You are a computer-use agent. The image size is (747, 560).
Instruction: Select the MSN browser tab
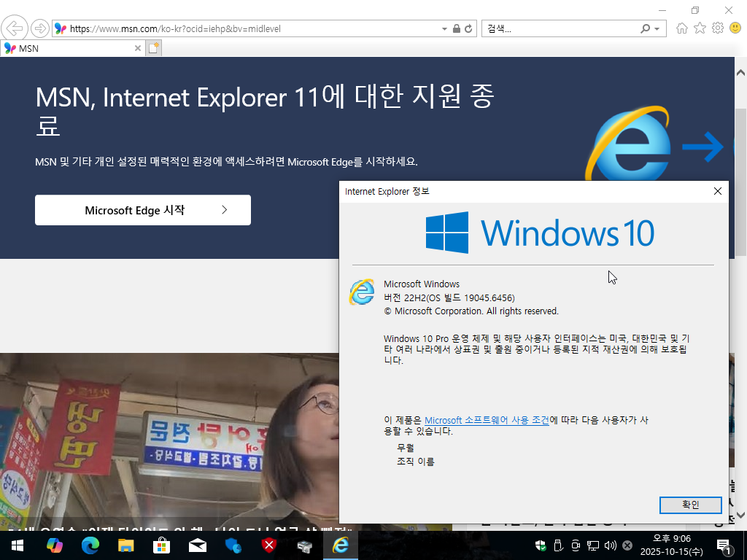coord(71,48)
